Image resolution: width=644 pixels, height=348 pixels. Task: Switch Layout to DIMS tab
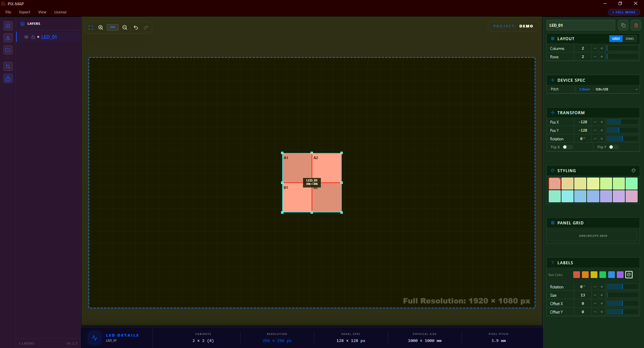pos(629,39)
